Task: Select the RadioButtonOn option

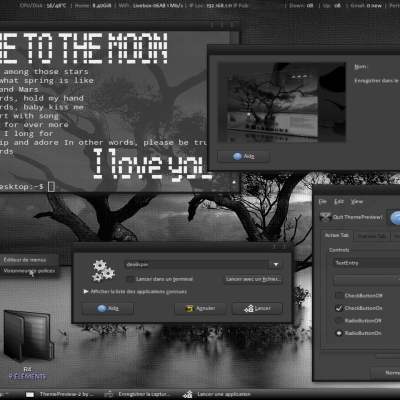Action: (339, 333)
